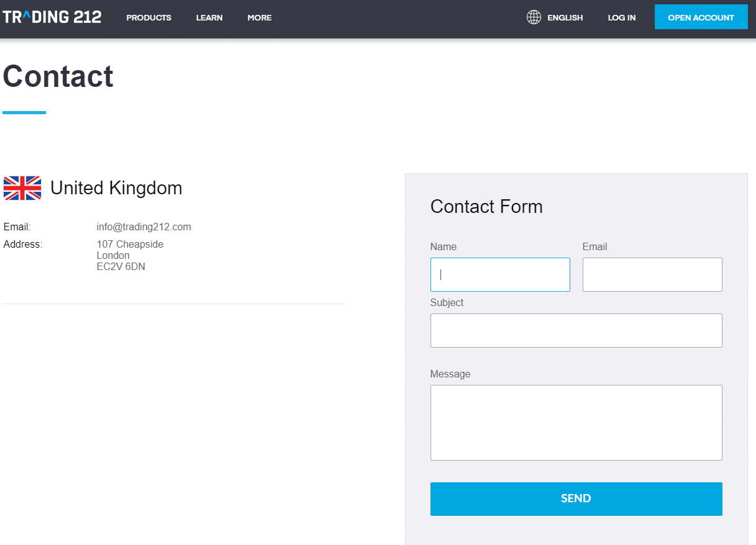This screenshot has height=545, width=756.
Task: Click the 107 Cheapside address line
Action: [x=130, y=245]
